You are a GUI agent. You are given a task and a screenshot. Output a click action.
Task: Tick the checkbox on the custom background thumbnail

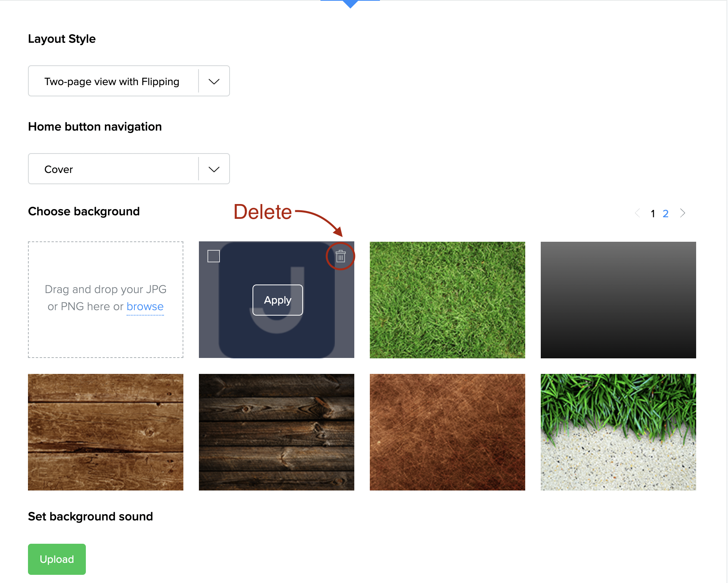coord(214,256)
